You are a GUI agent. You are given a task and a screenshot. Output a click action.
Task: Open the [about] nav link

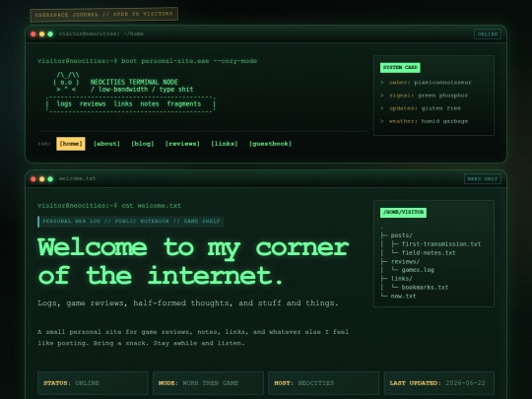[x=106, y=144]
